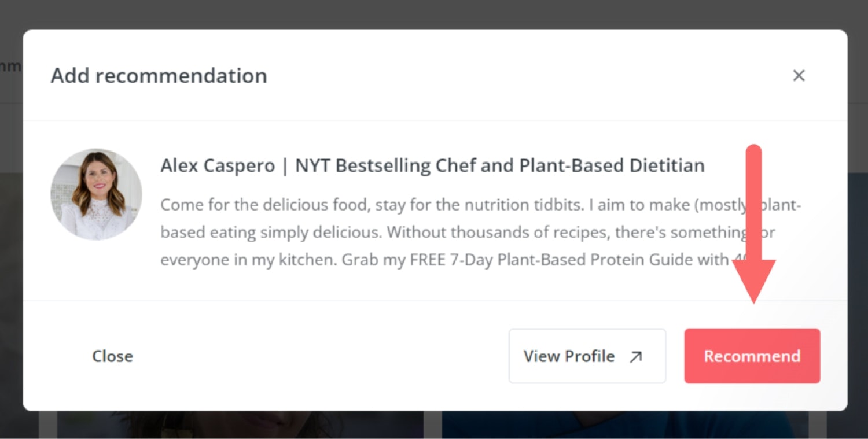Close the dialog with the X icon
The width and height of the screenshot is (868, 439).
tap(799, 75)
